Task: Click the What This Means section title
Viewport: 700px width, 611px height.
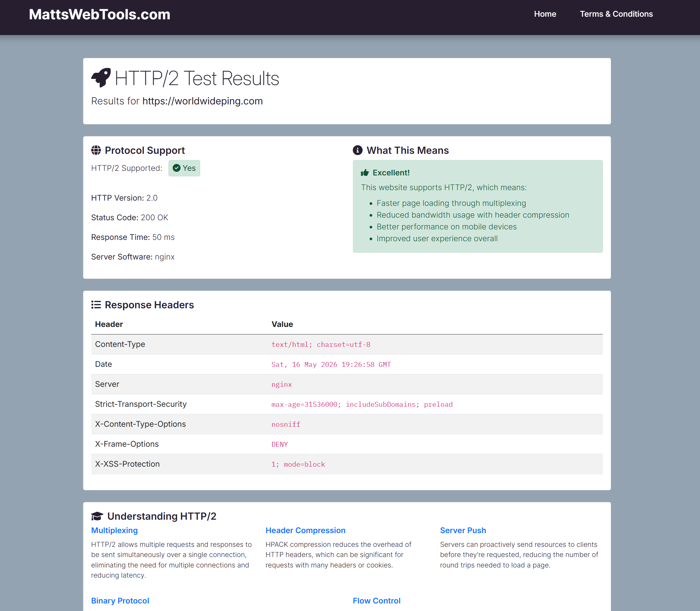Action: (x=408, y=150)
